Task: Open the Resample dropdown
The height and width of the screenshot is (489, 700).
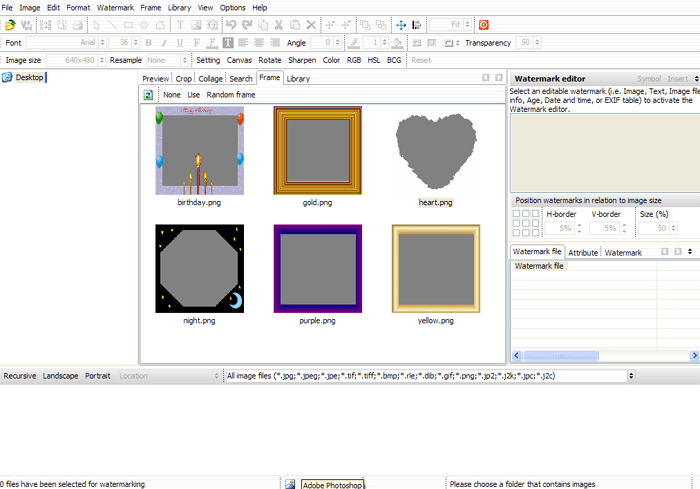Action: pyautogui.click(x=184, y=60)
